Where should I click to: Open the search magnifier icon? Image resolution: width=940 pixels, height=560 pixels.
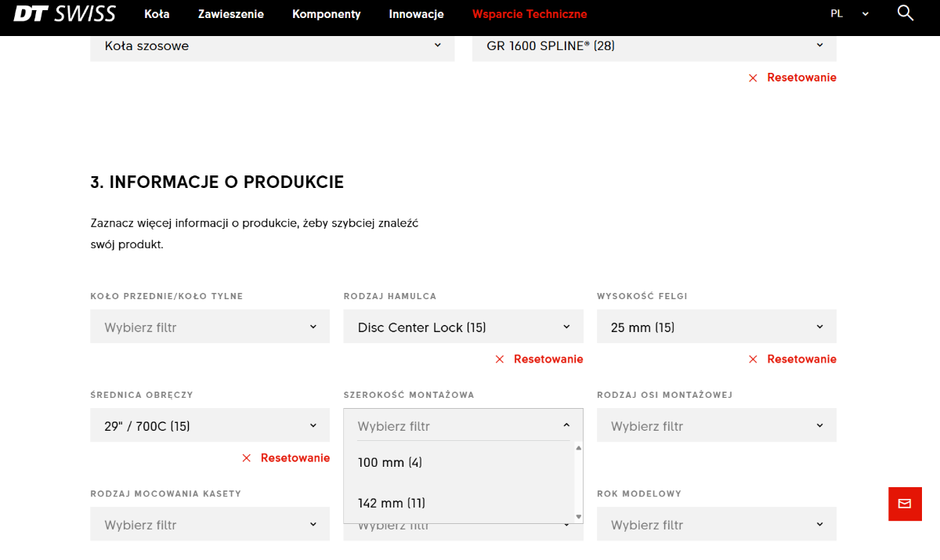coord(905,13)
